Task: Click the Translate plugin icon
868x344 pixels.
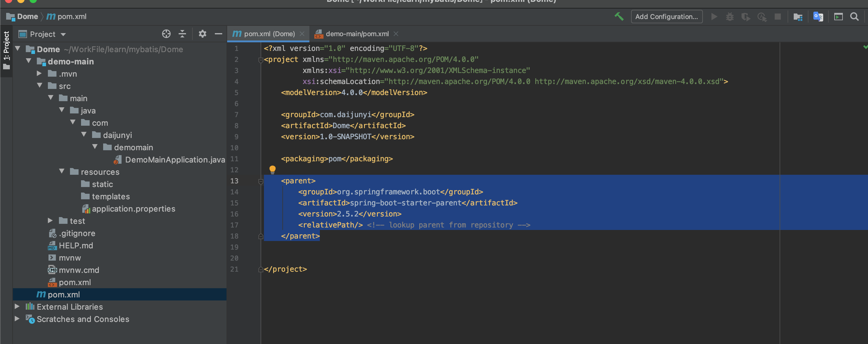Action: pyautogui.click(x=818, y=17)
